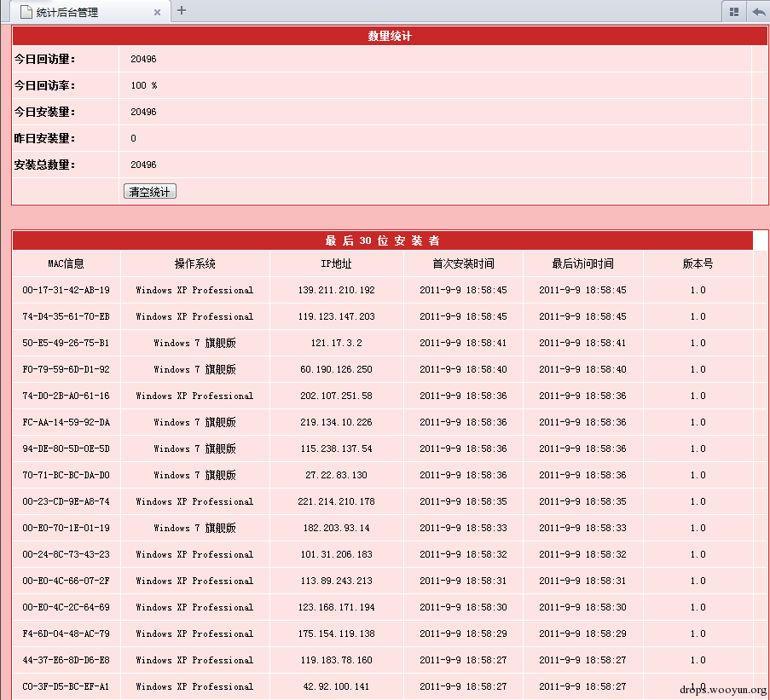Click IP address 202.107.251.58
The width and height of the screenshot is (770, 700).
point(336,396)
